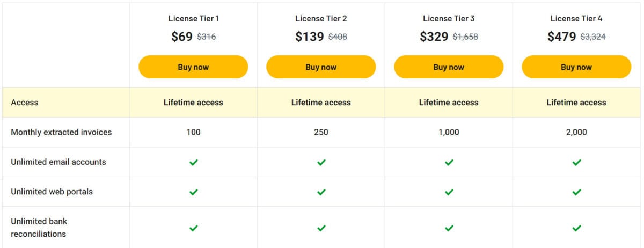The height and width of the screenshot is (248, 644).
Task: Choose Buy now under License Tier 4
Action: (x=576, y=67)
